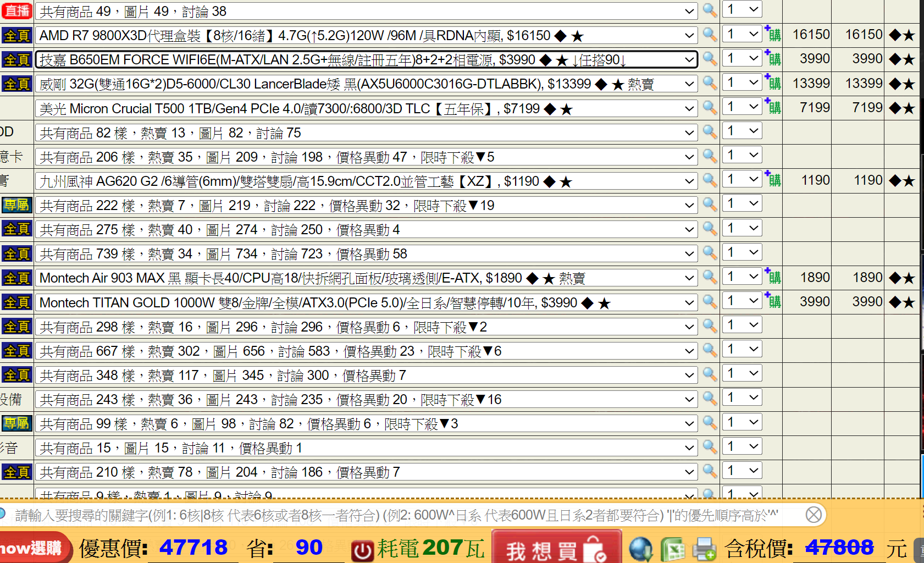Click the magnifier beside 威剛 32G LancerBlade row
Screen dimensions: 924x563
pyautogui.click(x=710, y=83)
